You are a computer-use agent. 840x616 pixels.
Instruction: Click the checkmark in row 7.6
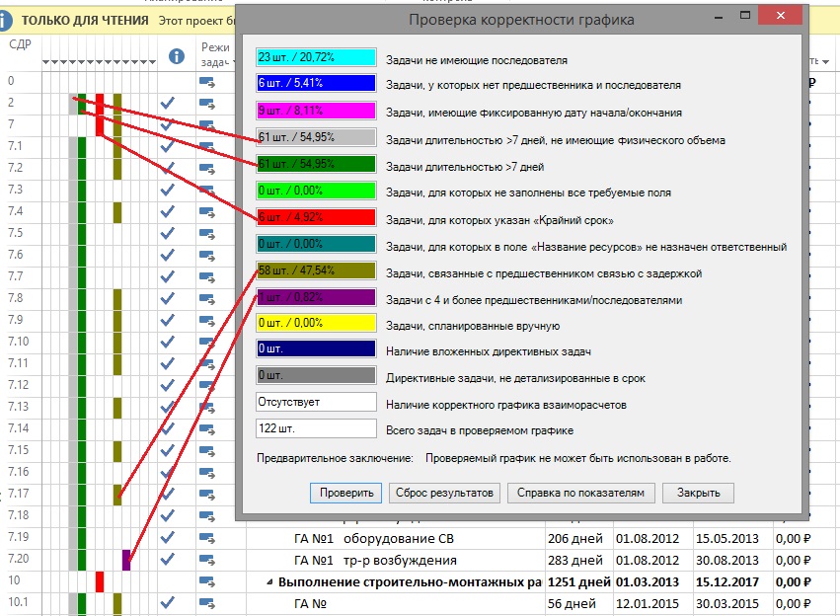point(168,255)
